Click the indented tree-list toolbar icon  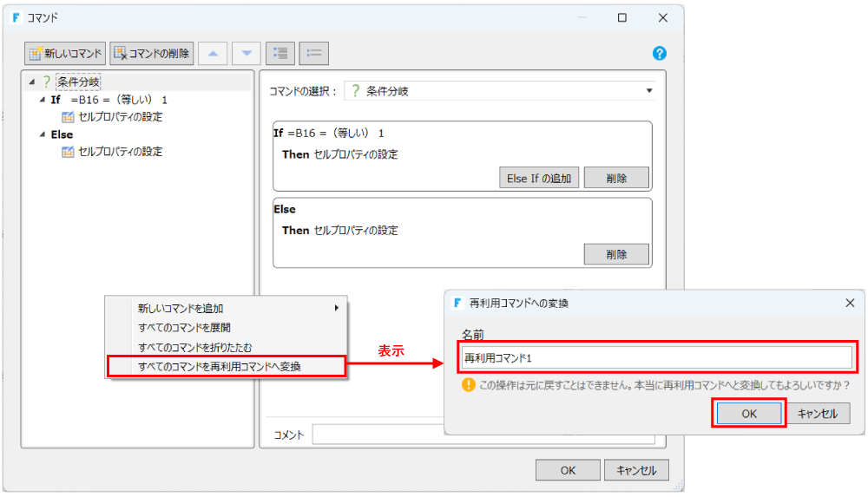click(279, 54)
